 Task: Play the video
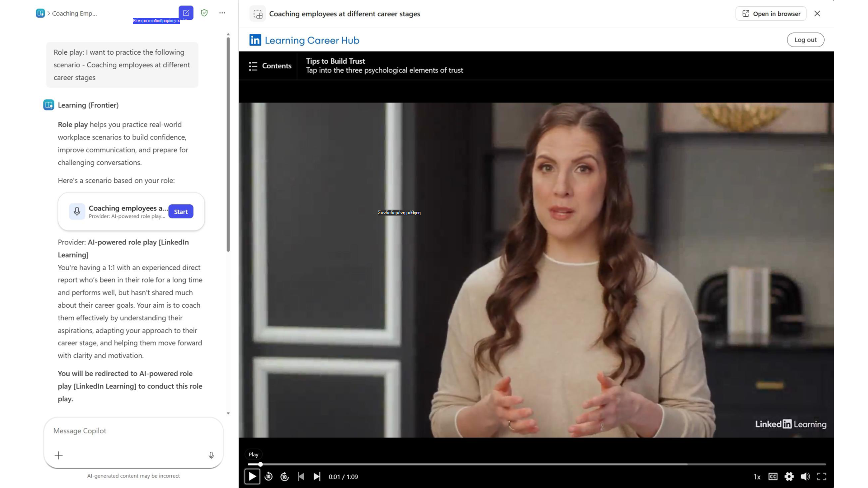(x=252, y=476)
